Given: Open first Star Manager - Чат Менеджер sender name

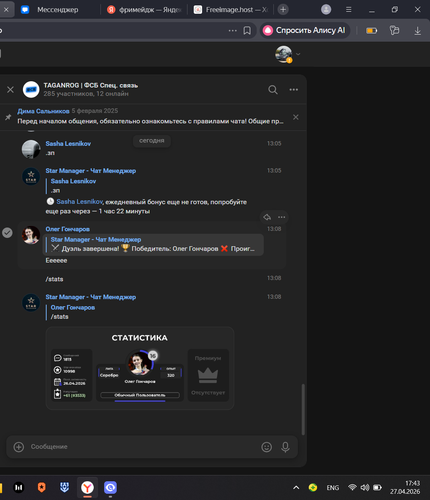Looking at the screenshot, I should 91,171.
